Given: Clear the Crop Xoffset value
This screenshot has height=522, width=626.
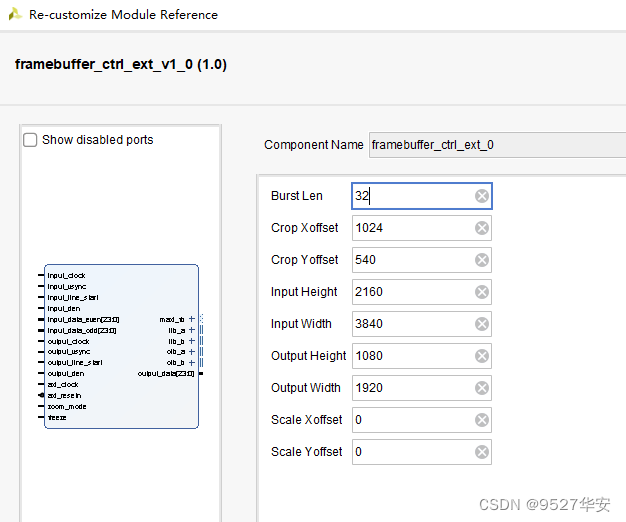Looking at the screenshot, I should pyautogui.click(x=482, y=228).
